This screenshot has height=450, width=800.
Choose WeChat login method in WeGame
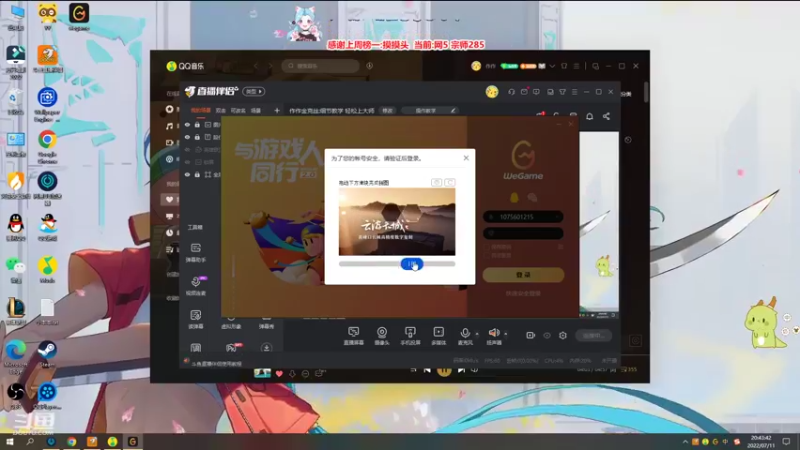tap(532, 197)
